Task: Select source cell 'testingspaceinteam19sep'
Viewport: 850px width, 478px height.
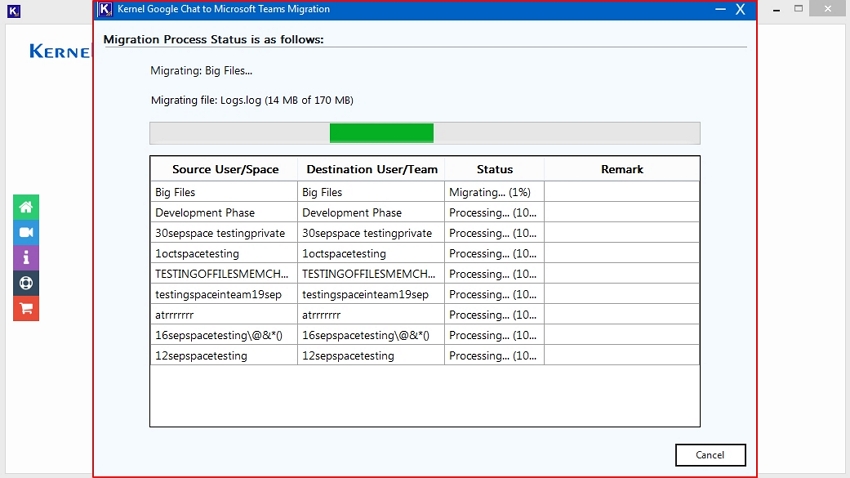Action: pos(224,294)
